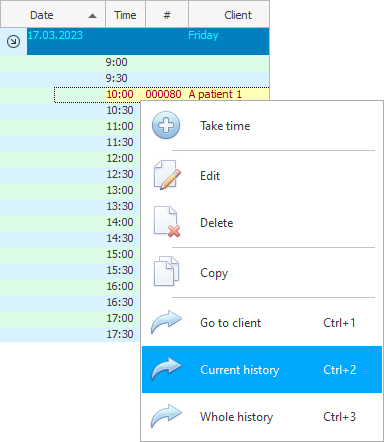Screen dimensions: 384x442
Task: Click the Edit pencil page icon
Action: (167, 175)
